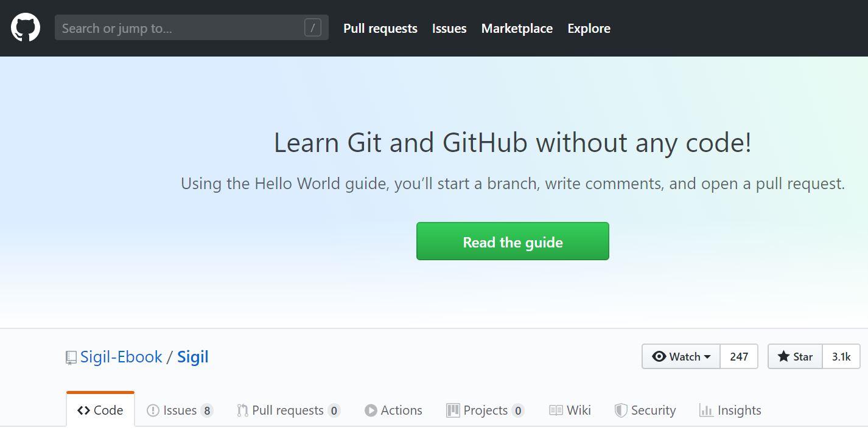The width and height of the screenshot is (868, 439).
Task: Click the Read the guide button
Action: (513, 241)
